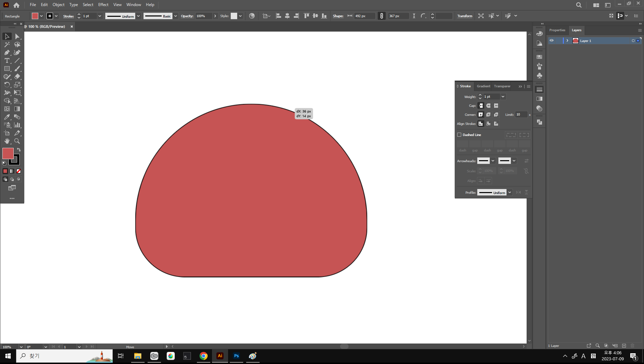Select the Pen tool
Viewport: 644px width, 364px height.
(x=7, y=53)
